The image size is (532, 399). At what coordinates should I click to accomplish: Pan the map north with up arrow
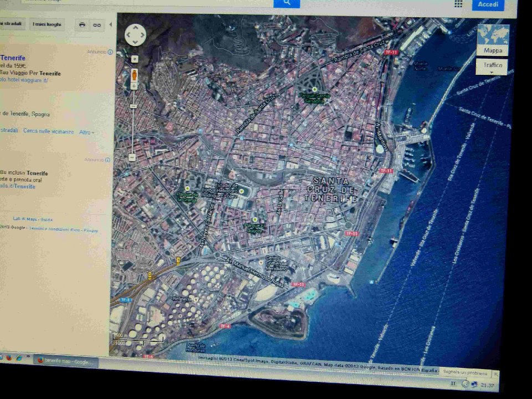pos(135,28)
